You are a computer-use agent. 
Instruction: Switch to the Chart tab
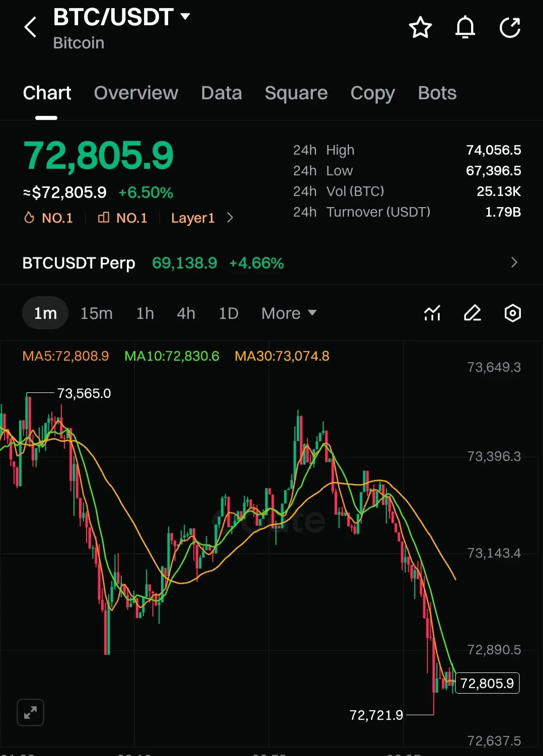47,93
